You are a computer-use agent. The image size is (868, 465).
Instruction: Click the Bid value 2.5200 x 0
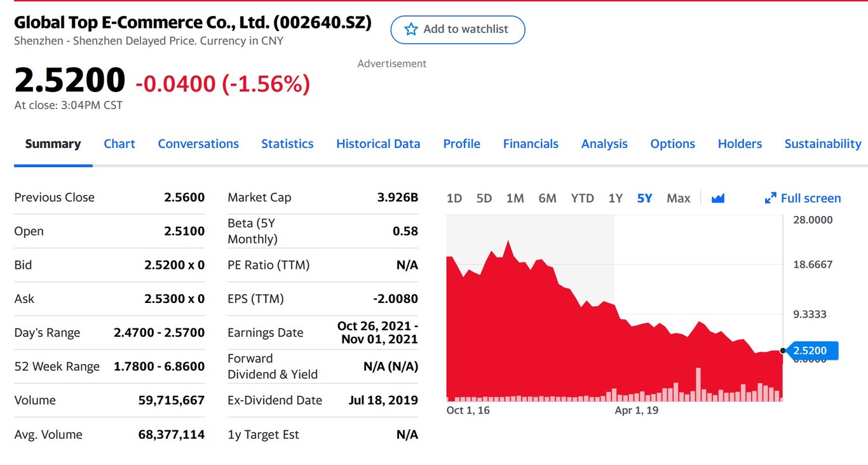175,265
